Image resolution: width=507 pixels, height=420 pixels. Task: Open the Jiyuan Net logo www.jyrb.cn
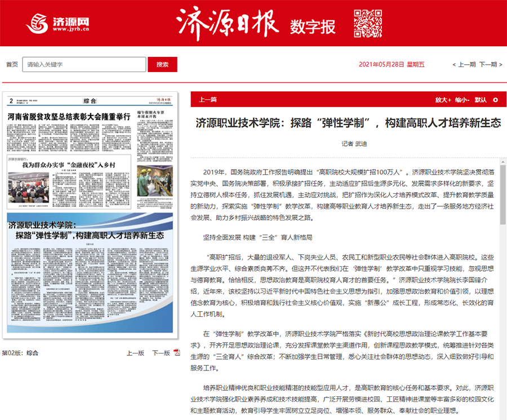pos(57,23)
